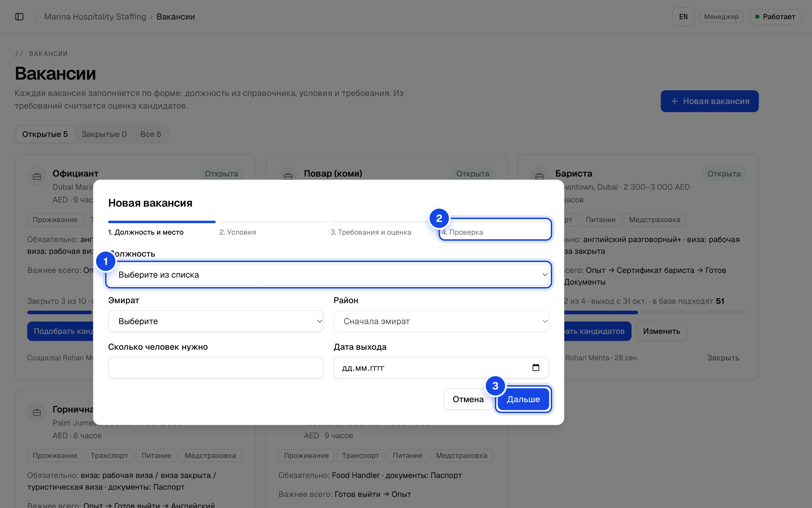Image resolution: width=812 pixels, height=508 pixels.
Task: Switch language with EN button
Action: pos(683,17)
